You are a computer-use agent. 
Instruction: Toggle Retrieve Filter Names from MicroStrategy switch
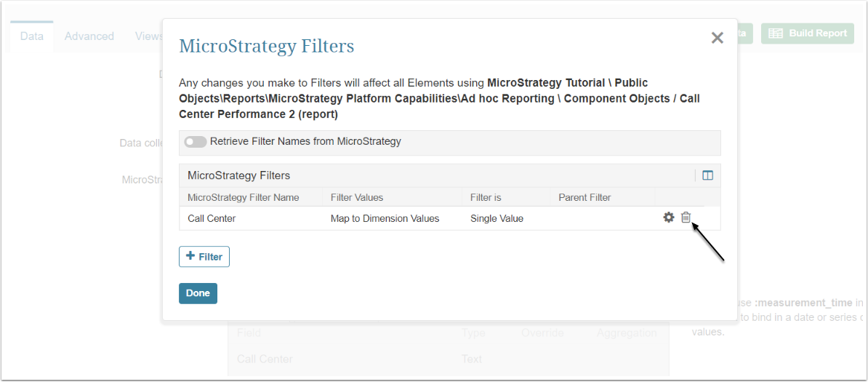pos(196,142)
